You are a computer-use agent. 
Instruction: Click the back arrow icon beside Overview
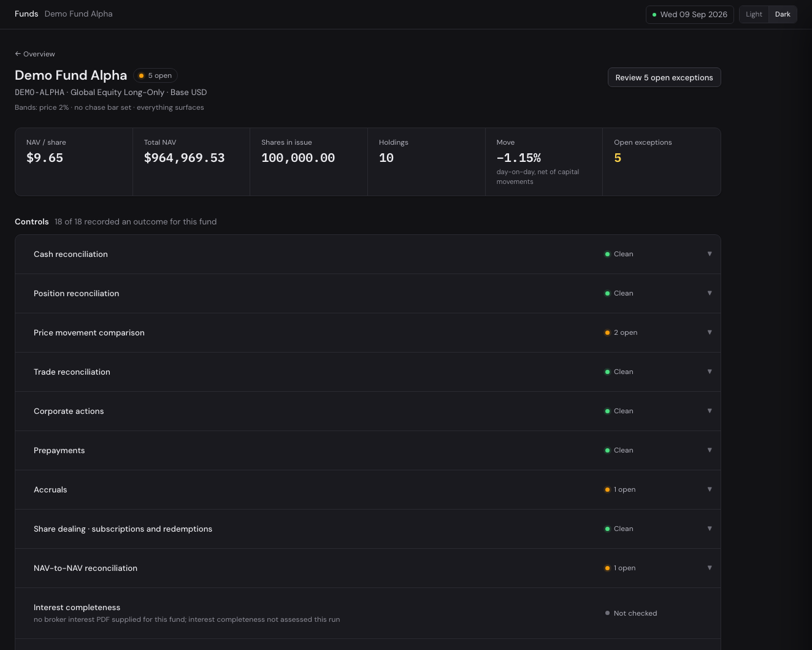[x=18, y=54]
